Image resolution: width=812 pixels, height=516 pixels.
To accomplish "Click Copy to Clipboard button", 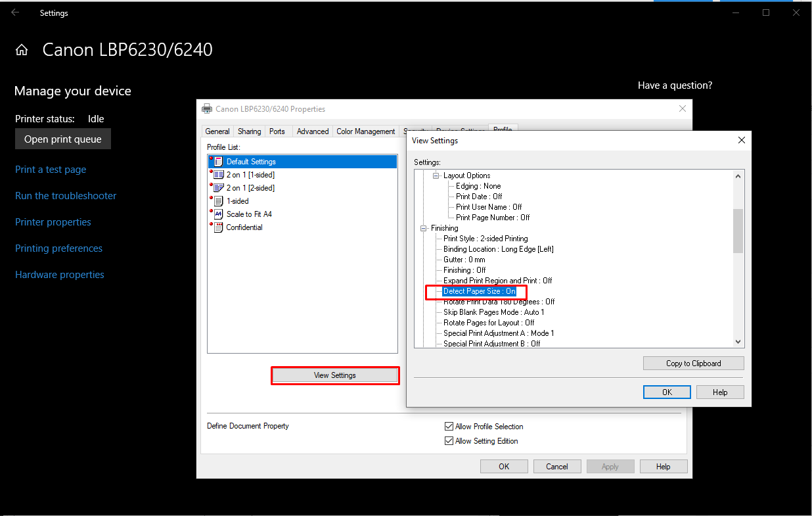I will (694, 364).
